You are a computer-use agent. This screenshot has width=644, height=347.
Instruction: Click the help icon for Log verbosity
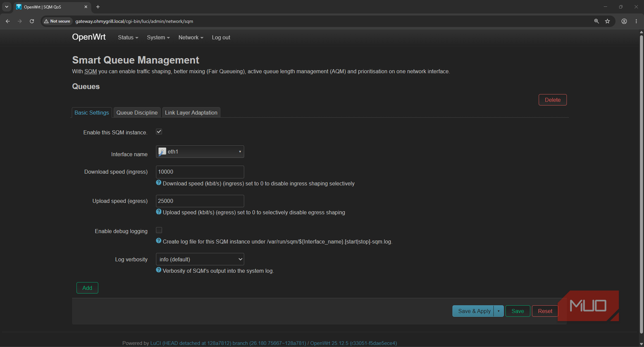pos(158,270)
